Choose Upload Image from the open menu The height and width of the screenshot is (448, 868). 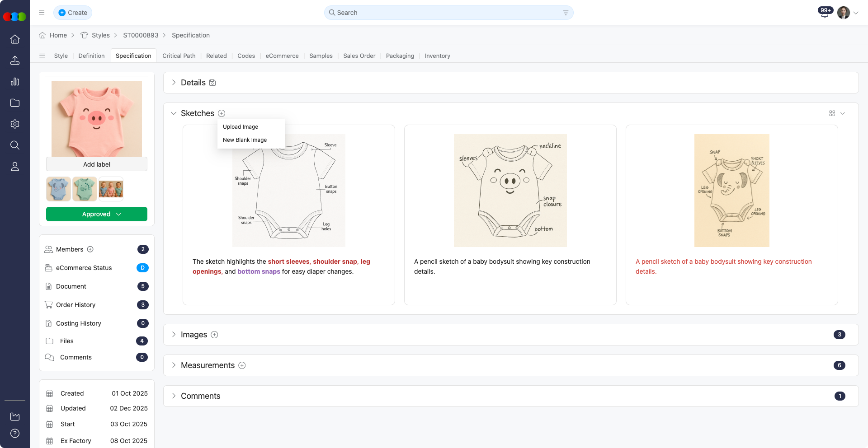tap(240, 127)
